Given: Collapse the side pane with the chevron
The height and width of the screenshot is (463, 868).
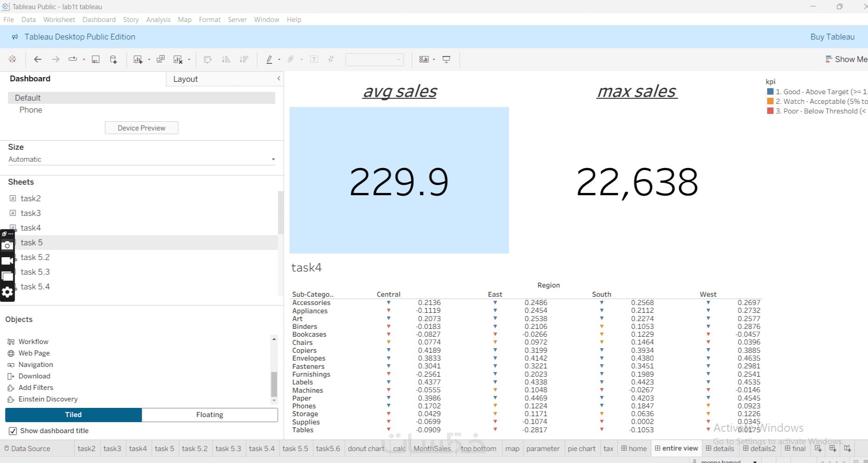Looking at the screenshot, I should (x=279, y=79).
